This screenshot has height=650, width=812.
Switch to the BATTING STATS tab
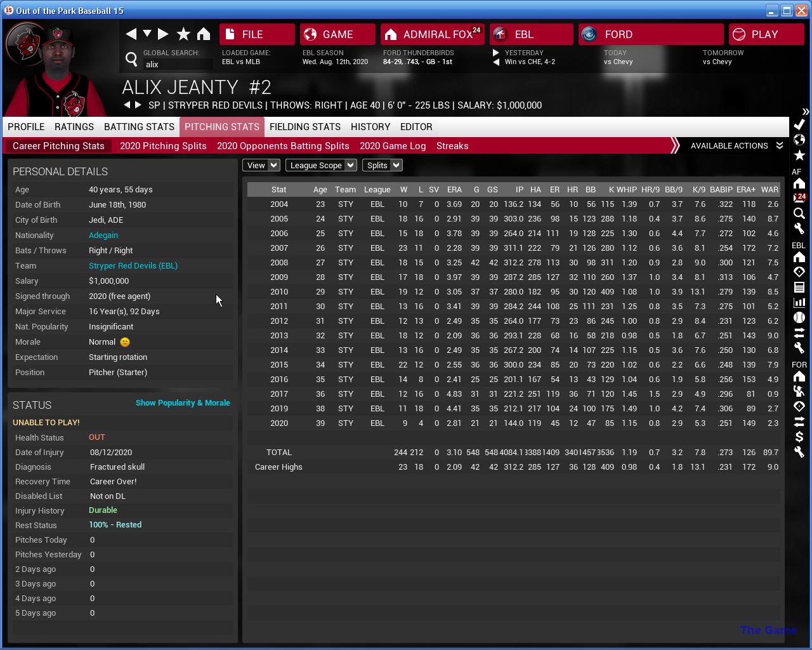139,127
